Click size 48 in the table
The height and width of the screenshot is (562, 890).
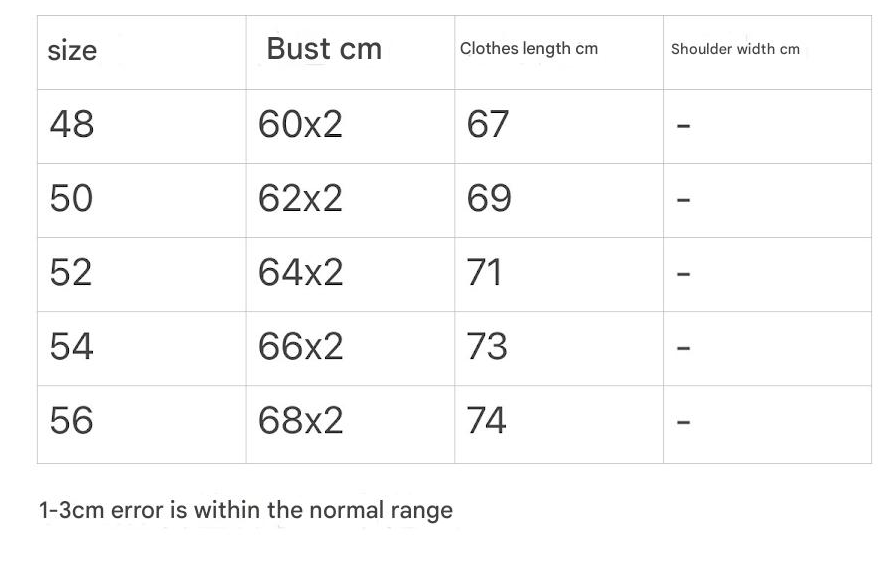(x=72, y=124)
